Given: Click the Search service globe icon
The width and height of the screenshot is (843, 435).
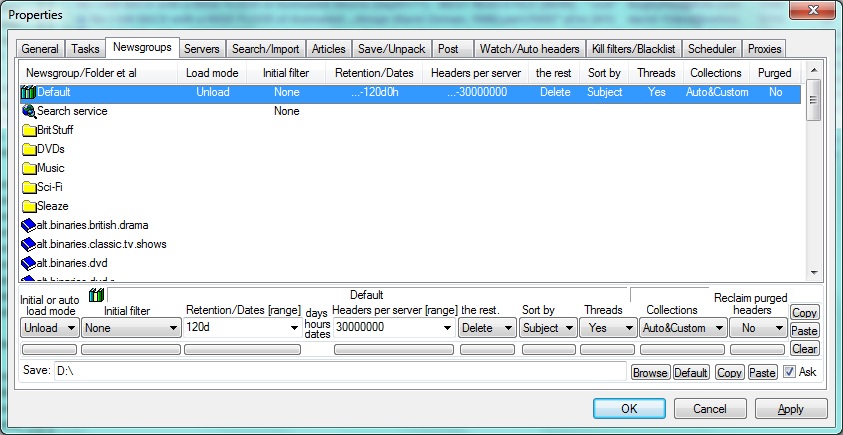Looking at the screenshot, I should point(28,111).
